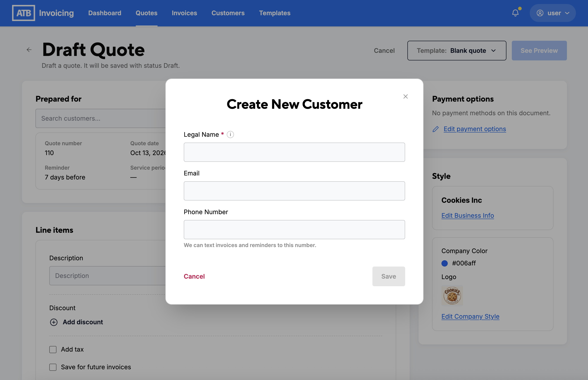Click the Legal Name info icon
Viewport: 588px width, 380px height.
pyautogui.click(x=230, y=134)
